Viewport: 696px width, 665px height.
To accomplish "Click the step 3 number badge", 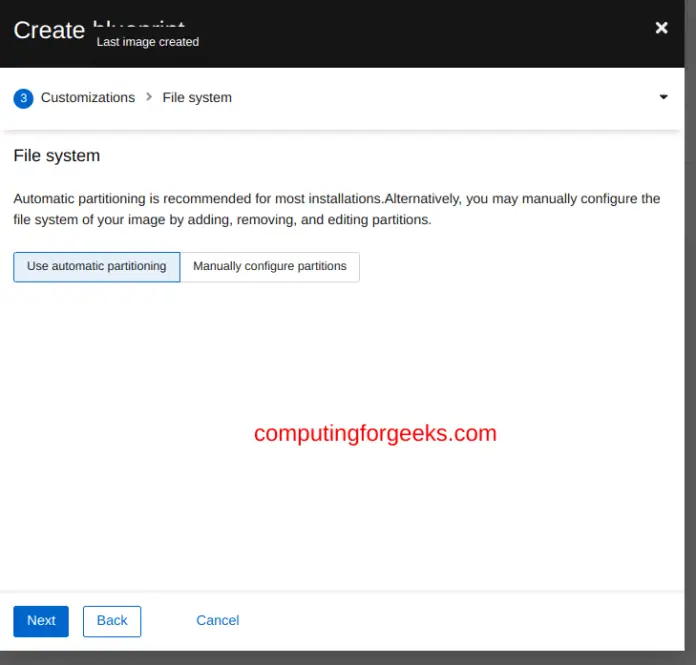I will [23, 98].
